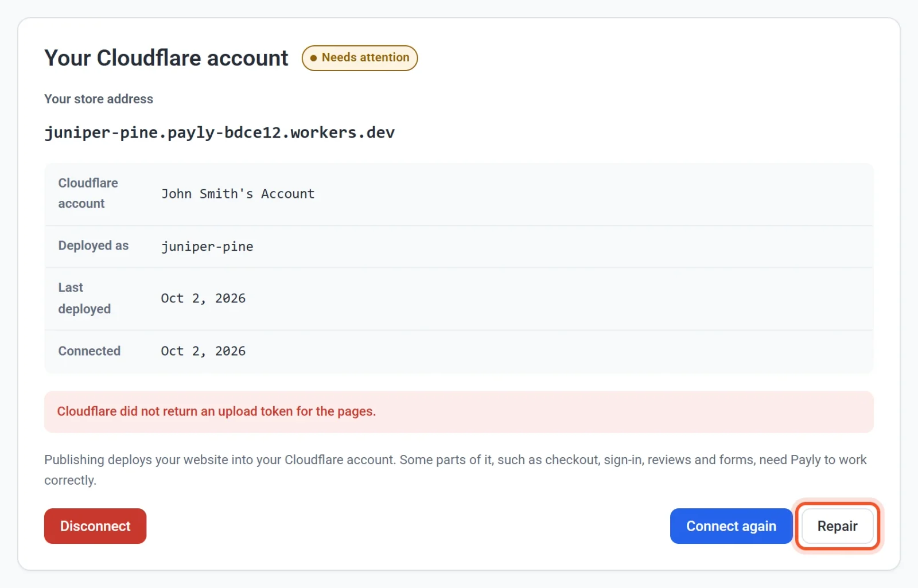The height and width of the screenshot is (588, 918).
Task: Click the 'Last deployed' row label
Action: click(84, 298)
